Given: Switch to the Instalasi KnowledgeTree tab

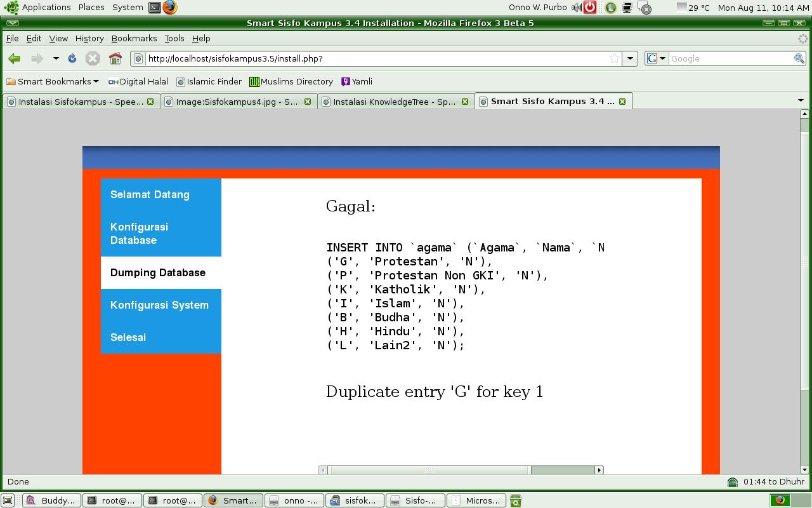Looking at the screenshot, I should (x=393, y=102).
